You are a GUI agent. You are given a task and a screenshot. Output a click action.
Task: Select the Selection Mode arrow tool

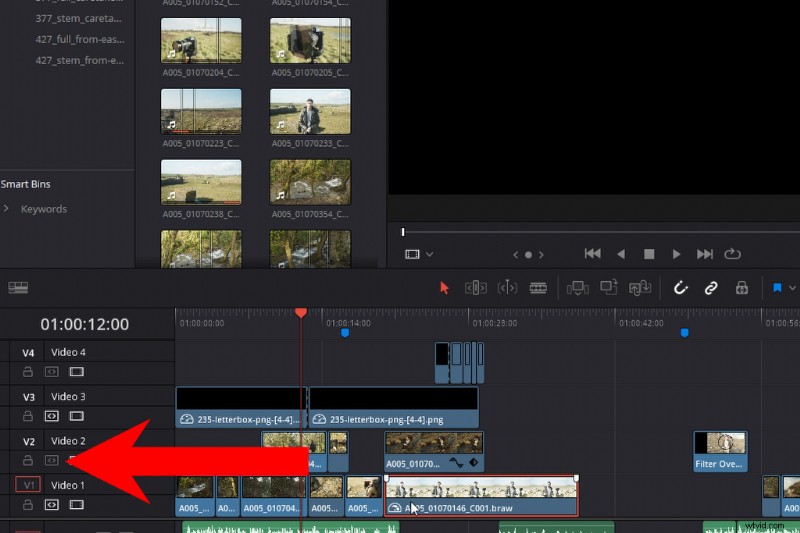[444, 288]
